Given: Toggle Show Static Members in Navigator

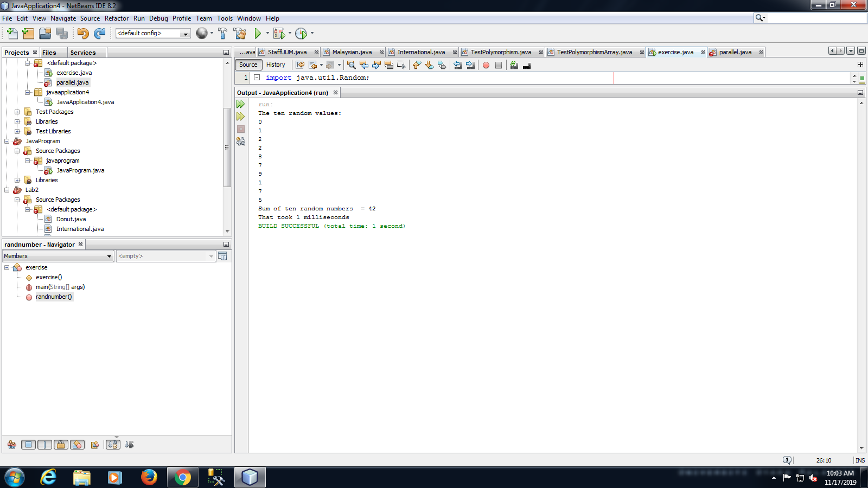Looking at the screenshot, I should 45,445.
